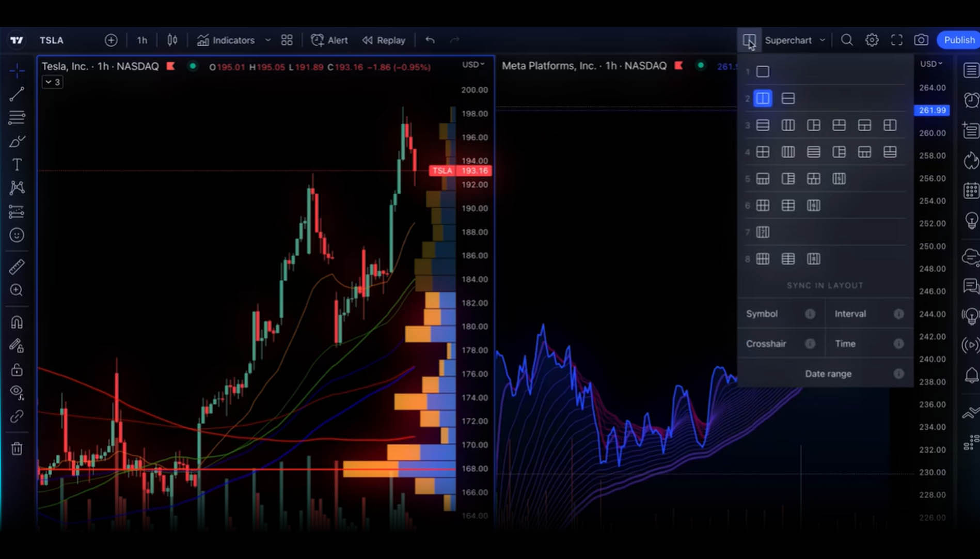980x559 pixels.
Task: Take a chart snapshot with camera icon
Action: (x=921, y=40)
